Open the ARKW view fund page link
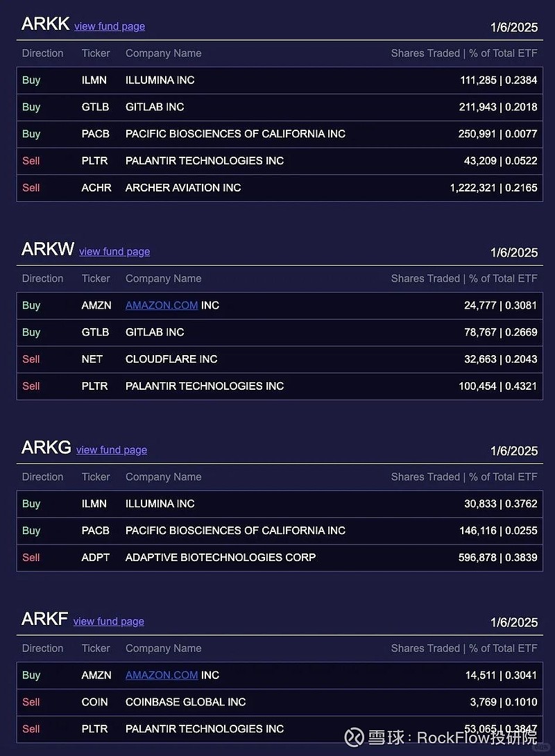 tap(114, 252)
